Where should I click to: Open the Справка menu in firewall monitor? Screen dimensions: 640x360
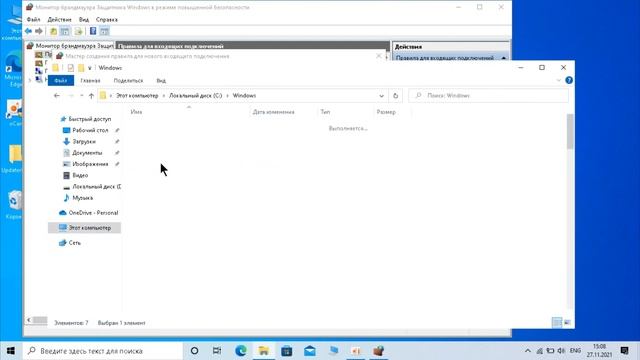(107, 20)
